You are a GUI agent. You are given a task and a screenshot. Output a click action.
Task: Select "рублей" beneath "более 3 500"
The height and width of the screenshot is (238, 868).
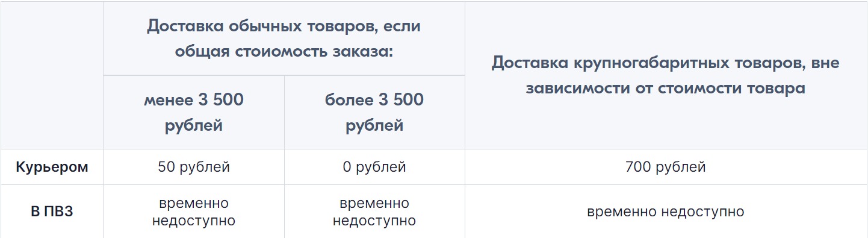[x=374, y=125]
